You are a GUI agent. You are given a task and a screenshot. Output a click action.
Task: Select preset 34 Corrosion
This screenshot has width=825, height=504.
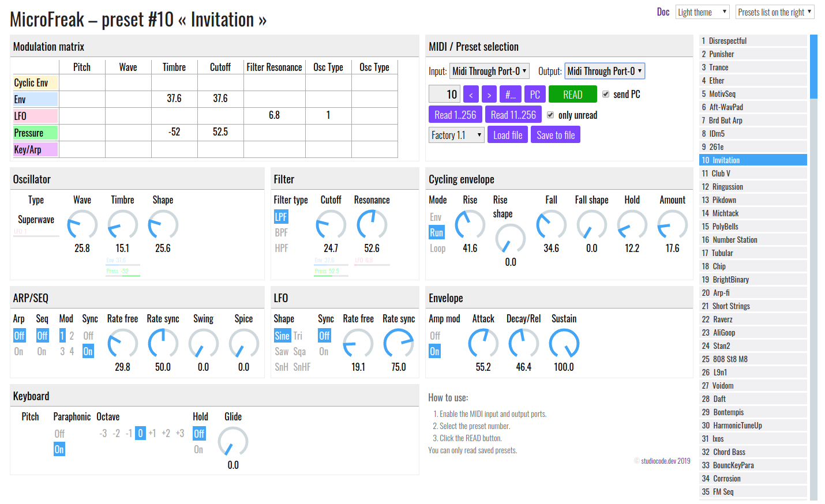click(x=753, y=479)
